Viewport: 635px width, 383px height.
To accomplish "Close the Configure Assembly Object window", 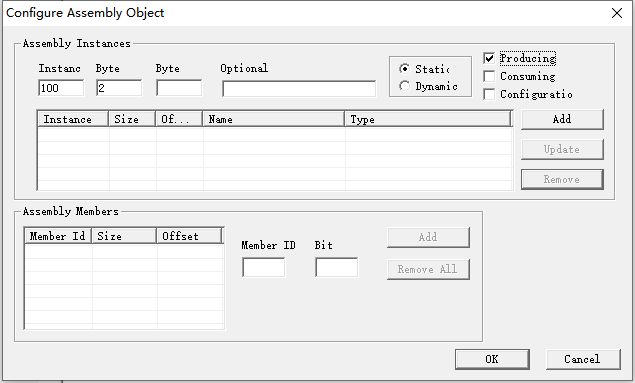I will (x=617, y=13).
